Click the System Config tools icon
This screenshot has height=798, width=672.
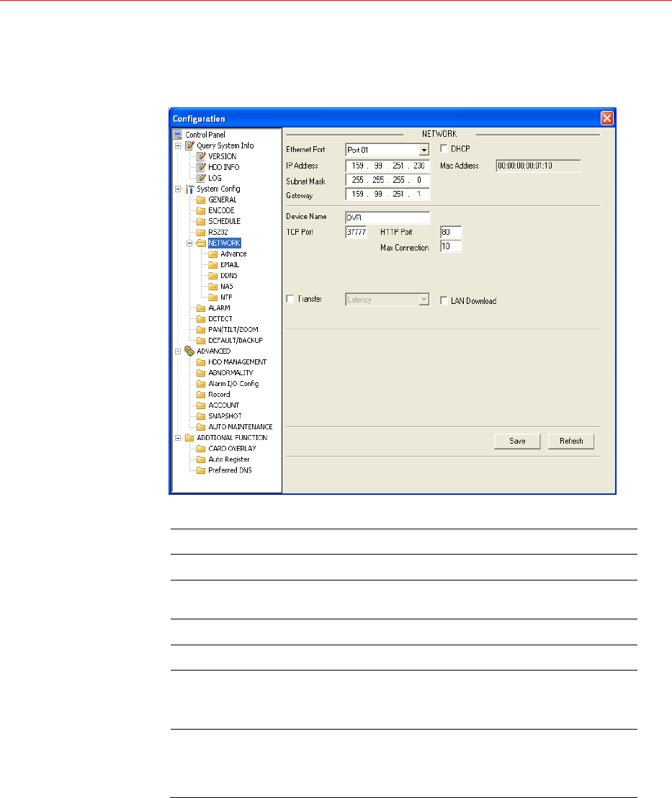point(189,189)
